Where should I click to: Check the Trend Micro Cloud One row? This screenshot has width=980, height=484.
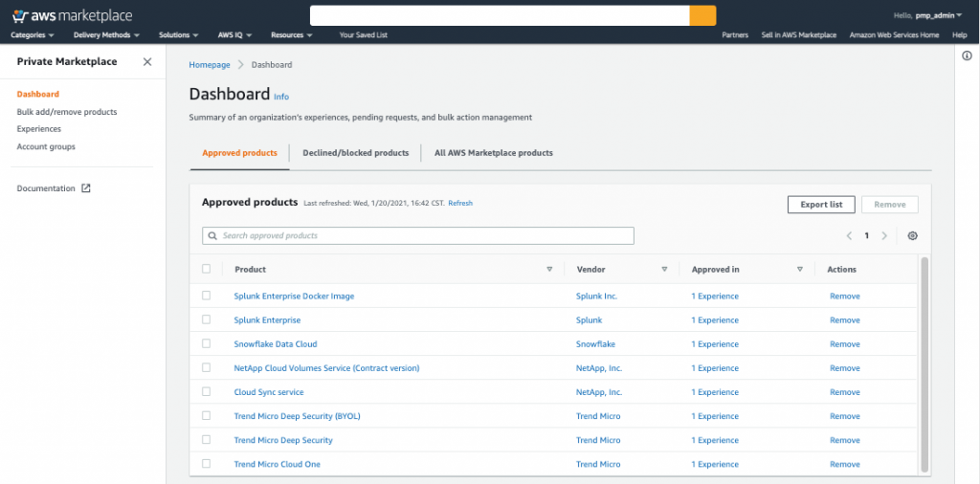tap(207, 464)
